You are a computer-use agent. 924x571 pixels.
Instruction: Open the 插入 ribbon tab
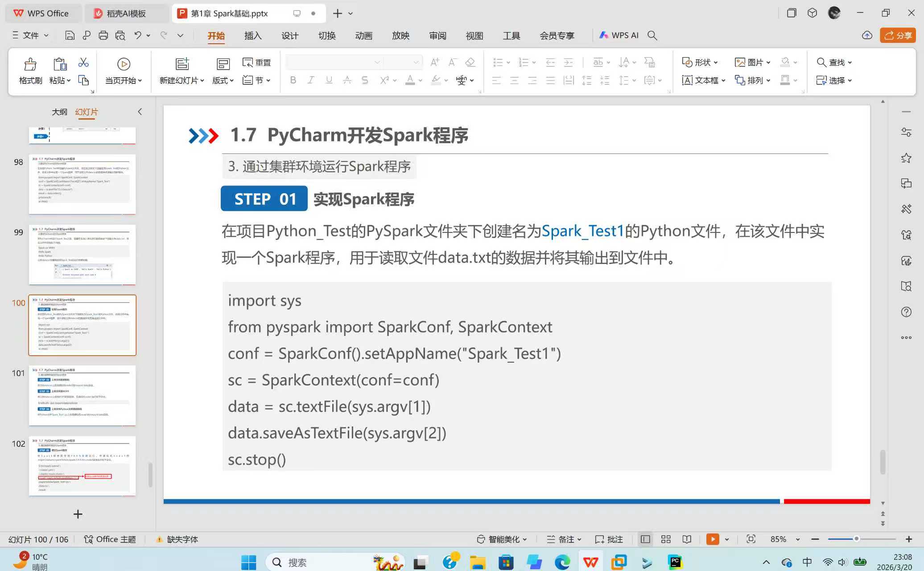click(253, 36)
